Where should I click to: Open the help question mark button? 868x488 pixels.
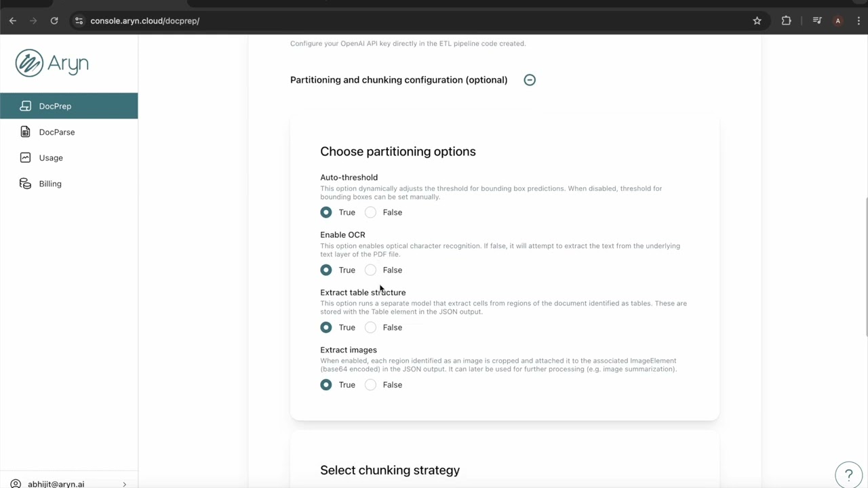tap(848, 474)
